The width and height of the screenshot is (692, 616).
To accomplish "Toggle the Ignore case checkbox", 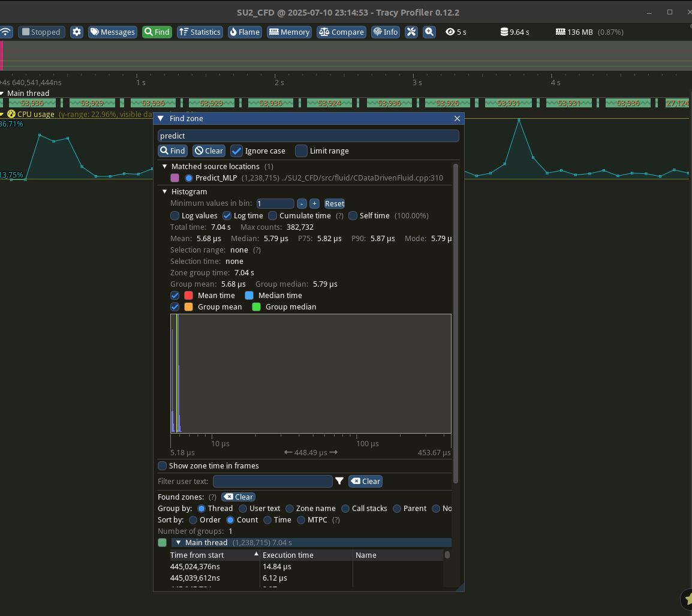I will point(236,151).
